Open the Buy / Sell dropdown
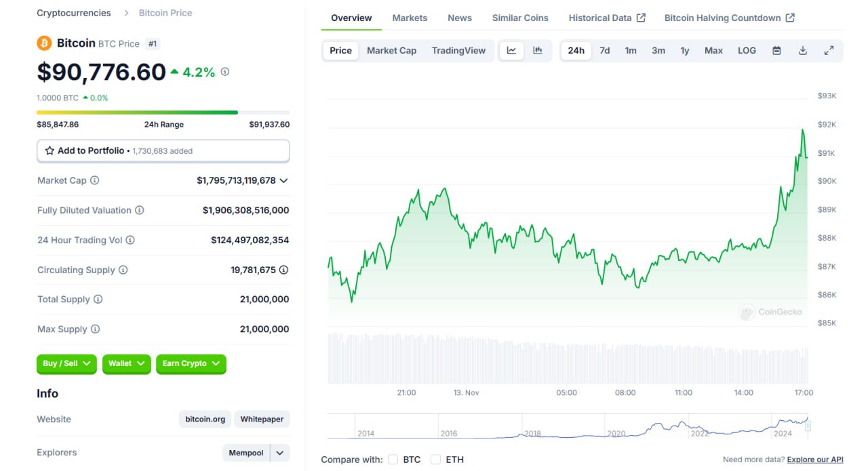The image size is (868, 471). click(x=66, y=364)
